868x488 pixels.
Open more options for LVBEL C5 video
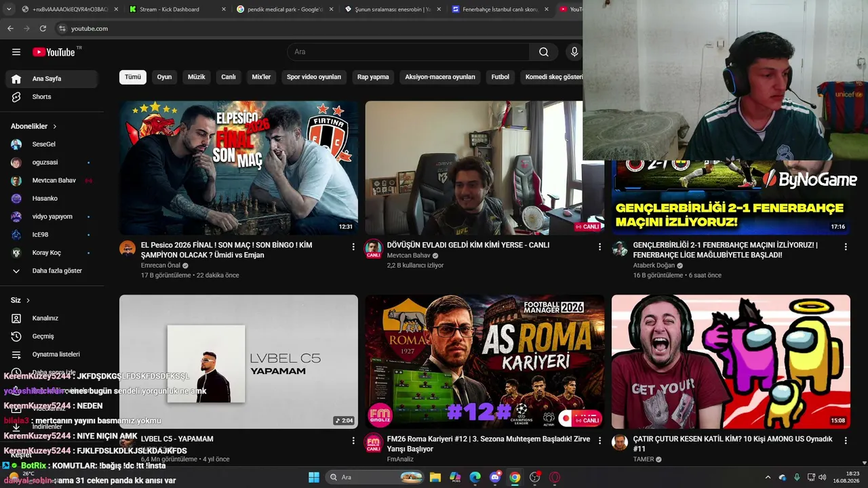353,441
